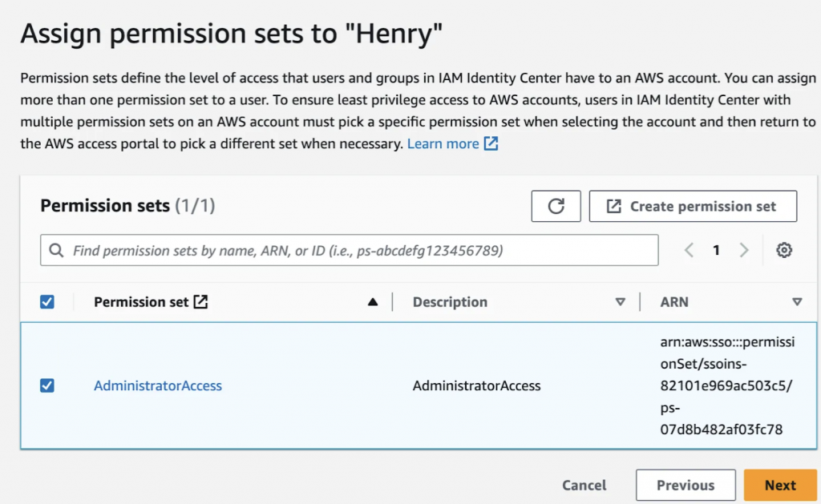Click the orange Next button
The image size is (821, 504).
(779, 485)
